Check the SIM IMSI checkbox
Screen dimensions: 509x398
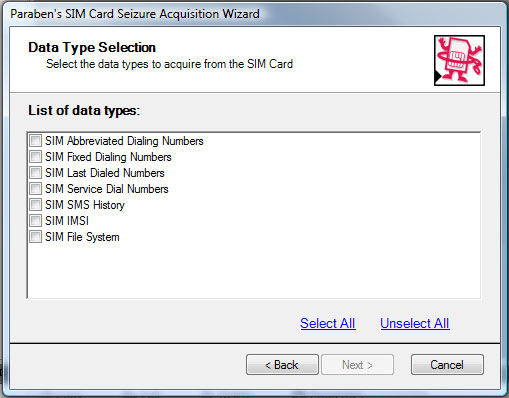click(x=35, y=220)
